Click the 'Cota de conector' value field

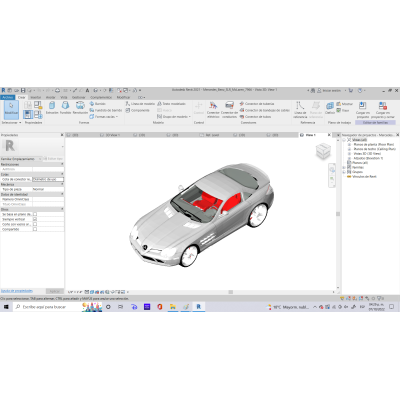[x=48, y=179]
